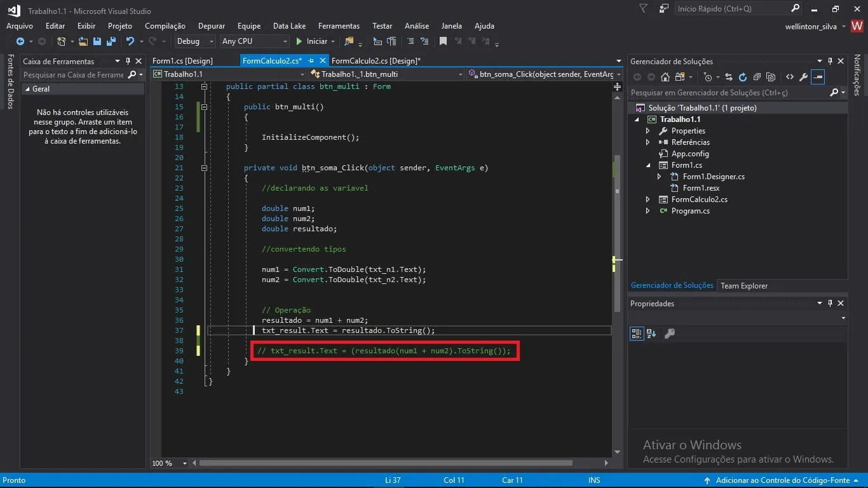This screenshot has height=488, width=868.
Task: Toggle the Preview Selected Items button
Action: [818, 77]
